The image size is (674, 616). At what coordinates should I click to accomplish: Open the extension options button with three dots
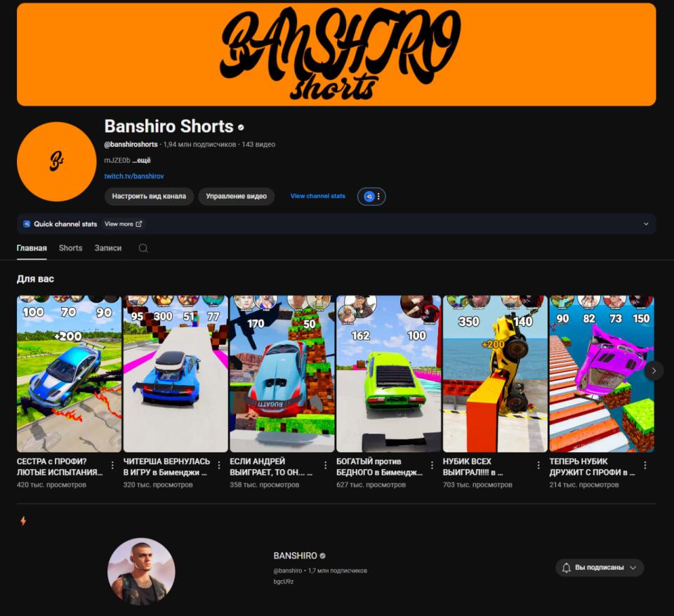point(371,197)
